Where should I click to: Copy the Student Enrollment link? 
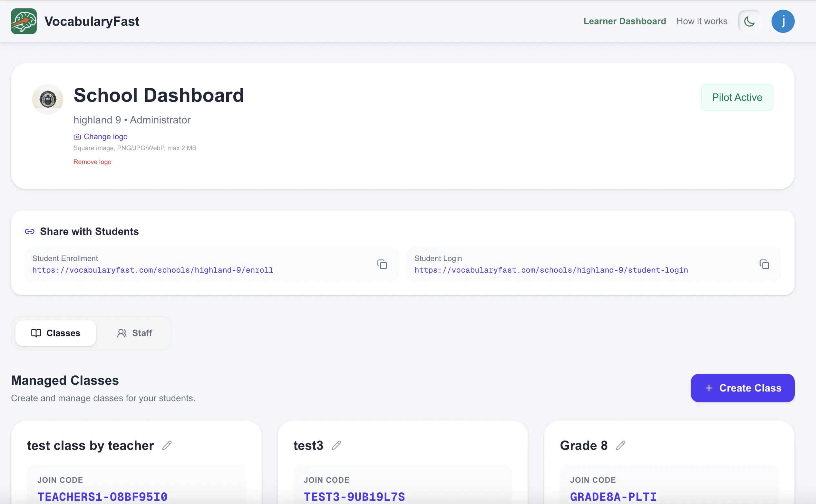382,264
